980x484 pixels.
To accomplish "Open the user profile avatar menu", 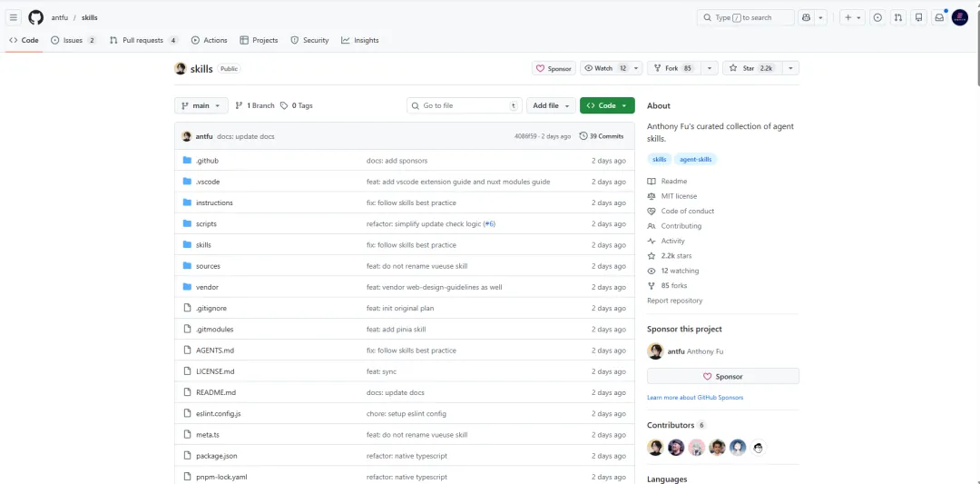I will (960, 17).
